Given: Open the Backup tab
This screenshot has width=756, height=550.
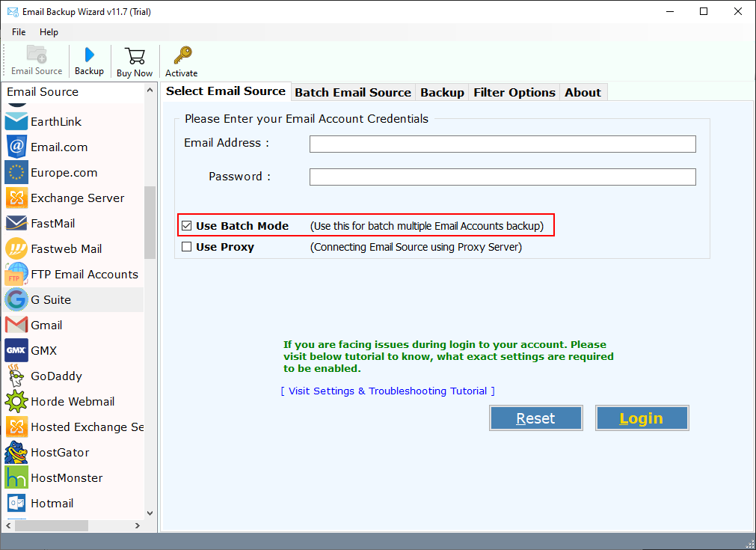Looking at the screenshot, I should pos(442,93).
